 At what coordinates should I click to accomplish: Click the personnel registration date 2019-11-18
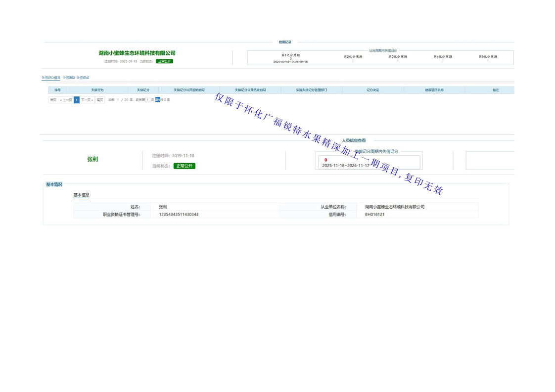click(183, 156)
